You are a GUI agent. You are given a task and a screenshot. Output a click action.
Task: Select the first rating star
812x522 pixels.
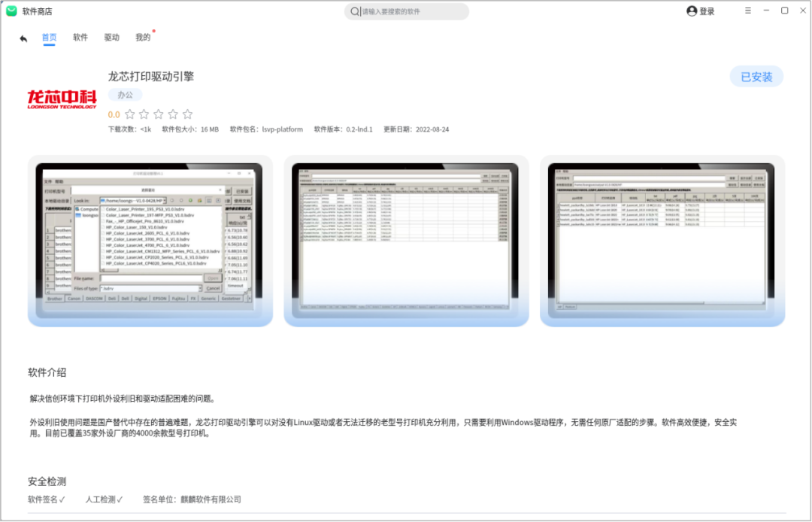130,114
